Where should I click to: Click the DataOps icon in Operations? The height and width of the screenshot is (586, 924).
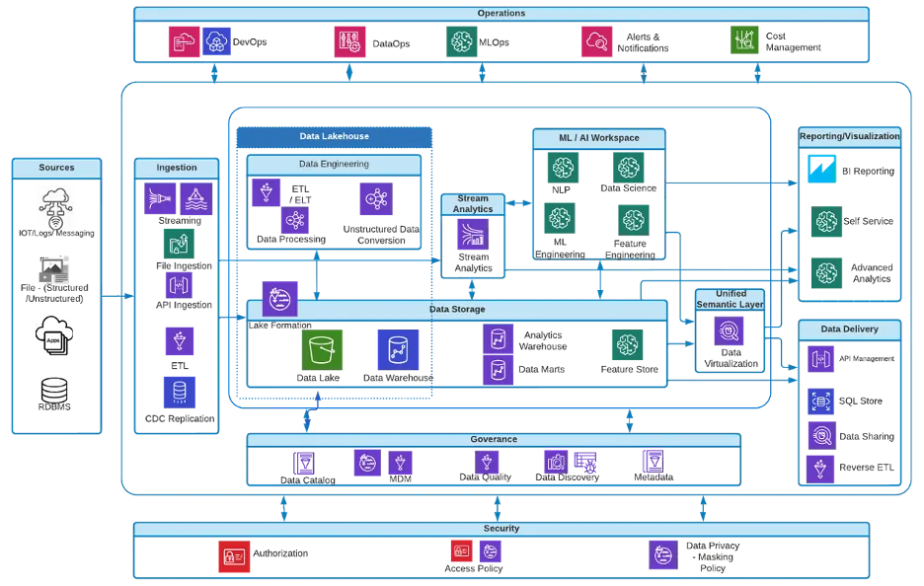350,41
